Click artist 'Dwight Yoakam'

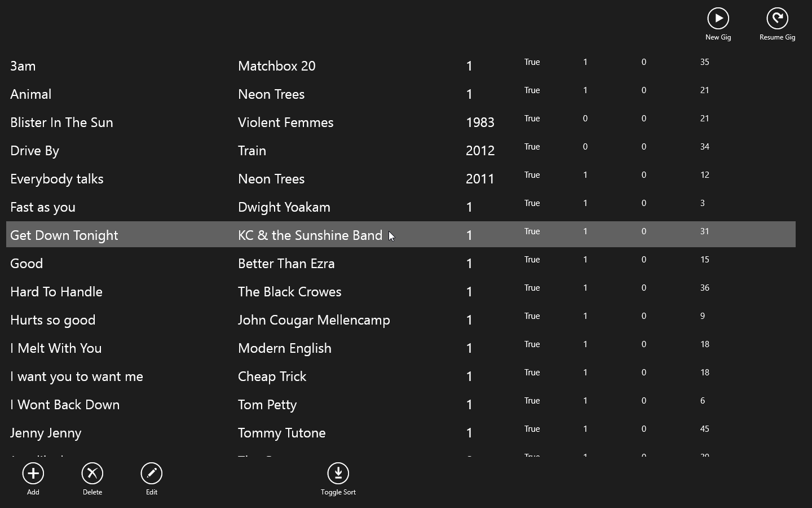point(284,207)
